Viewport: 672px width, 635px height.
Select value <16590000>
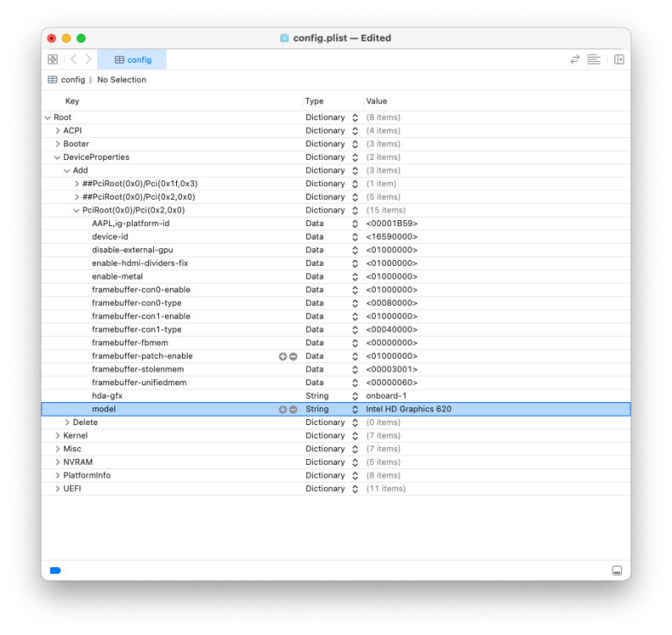coord(392,237)
